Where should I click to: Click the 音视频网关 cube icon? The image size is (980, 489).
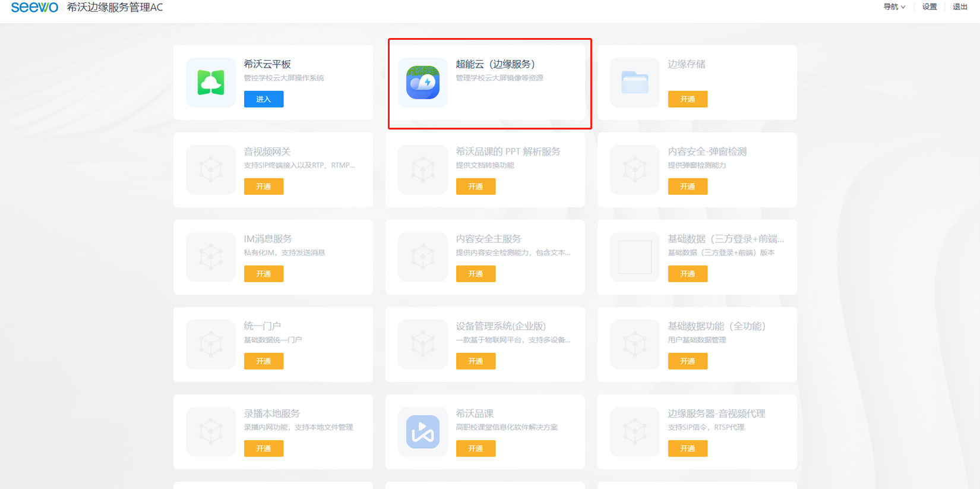pos(211,170)
